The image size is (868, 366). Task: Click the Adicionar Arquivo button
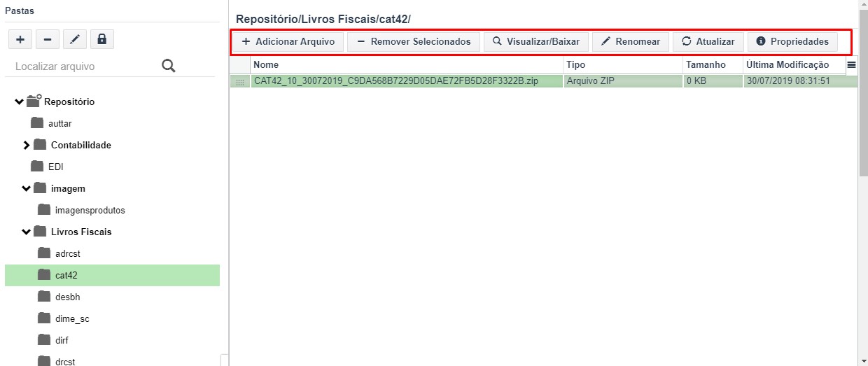tap(288, 41)
